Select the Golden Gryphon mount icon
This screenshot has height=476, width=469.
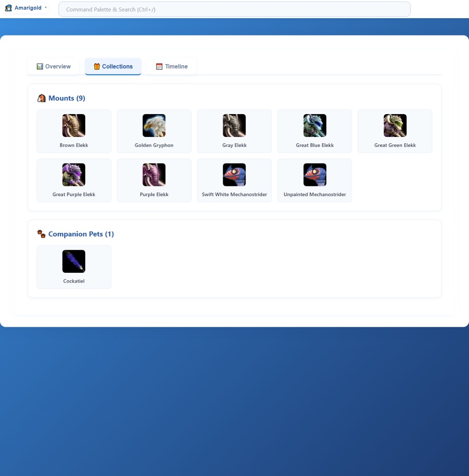coord(154,126)
